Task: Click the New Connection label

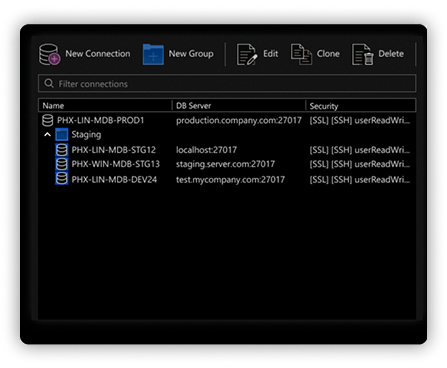Action: [98, 54]
